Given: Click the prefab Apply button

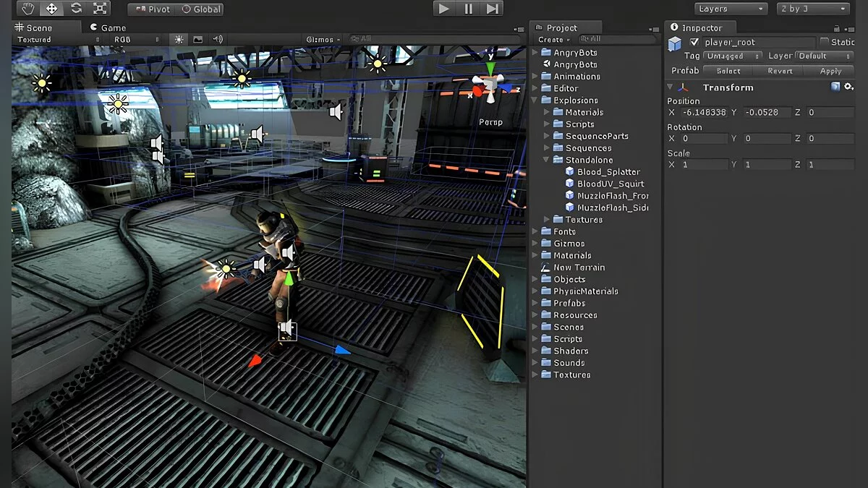Looking at the screenshot, I should pos(830,71).
